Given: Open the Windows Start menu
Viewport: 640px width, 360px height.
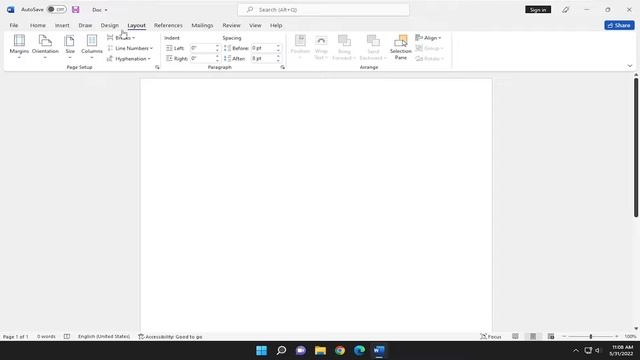Looking at the screenshot, I should coord(261,351).
